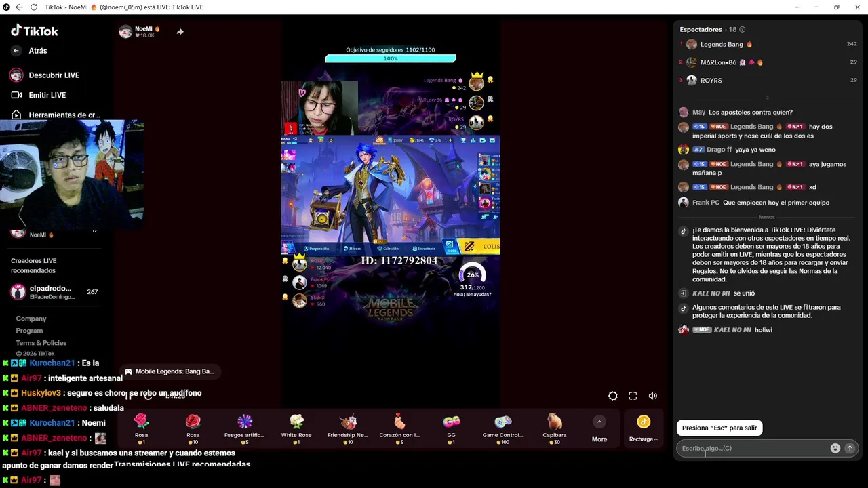This screenshot has width=868, height=488.
Task: Click 'aya jugamos mañana p' comment
Action: [x=769, y=168]
